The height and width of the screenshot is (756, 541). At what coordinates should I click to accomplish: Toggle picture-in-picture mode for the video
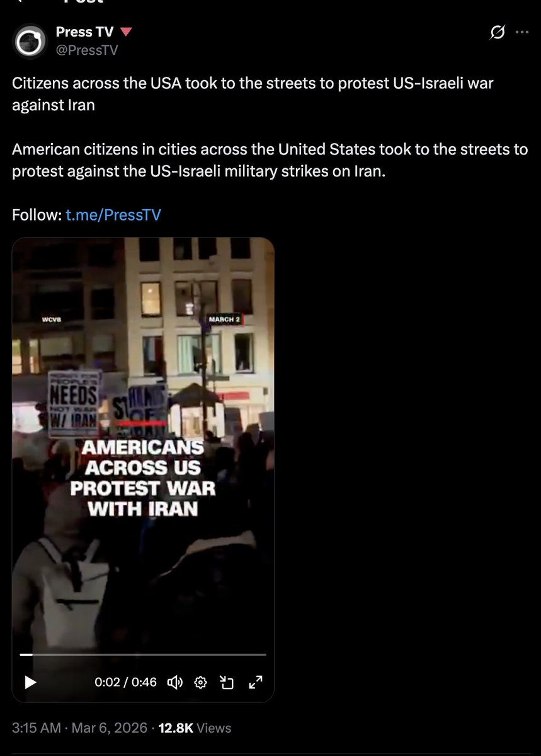[x=227, y=682]
